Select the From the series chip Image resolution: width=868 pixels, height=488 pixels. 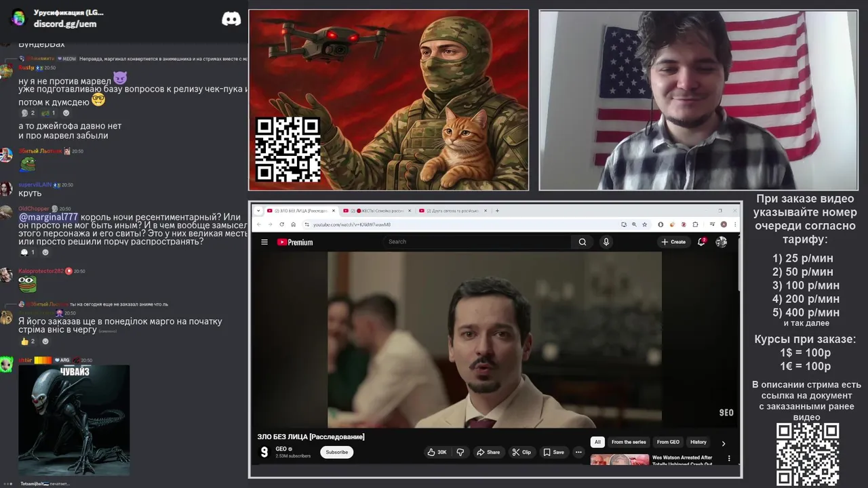[x=629, y=442]
